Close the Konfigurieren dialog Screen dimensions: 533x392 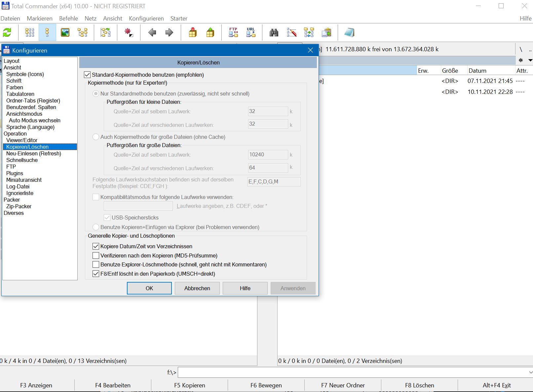click(x=310, y=50)
